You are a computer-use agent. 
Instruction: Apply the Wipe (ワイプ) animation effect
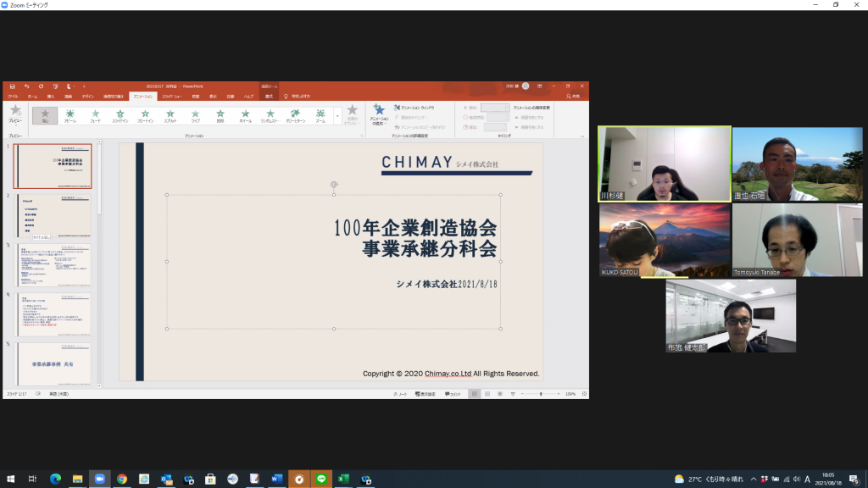195,114
